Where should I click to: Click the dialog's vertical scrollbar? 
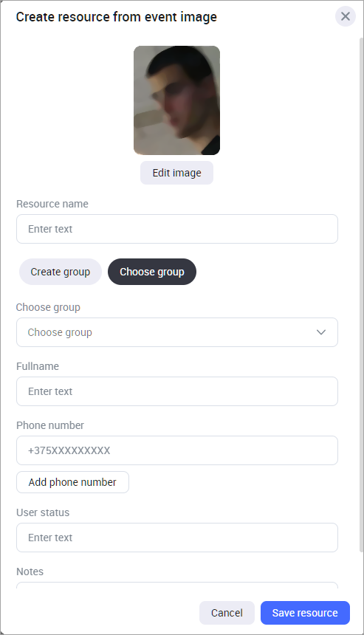[x=361, y=295]
